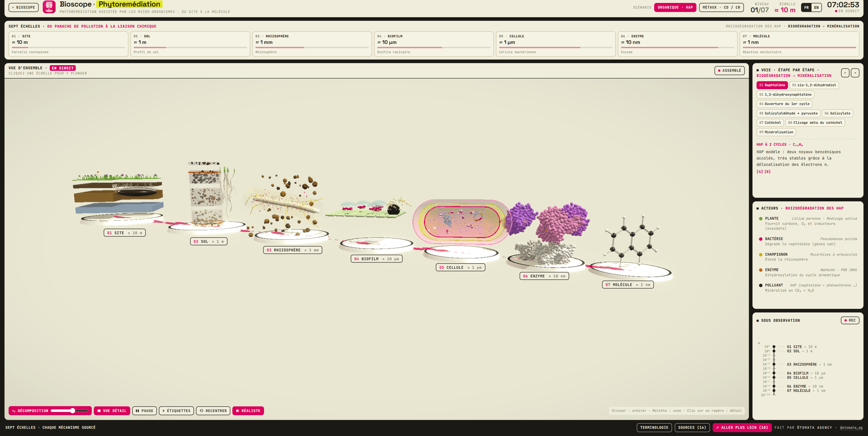Go to previous pathway step arrow
Viewport: 868px width, 436px height.
click(x=845, y=73)
